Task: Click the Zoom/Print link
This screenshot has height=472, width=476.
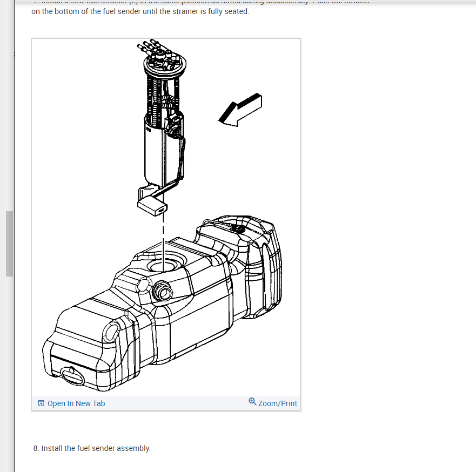Action: tap(278, 403)
